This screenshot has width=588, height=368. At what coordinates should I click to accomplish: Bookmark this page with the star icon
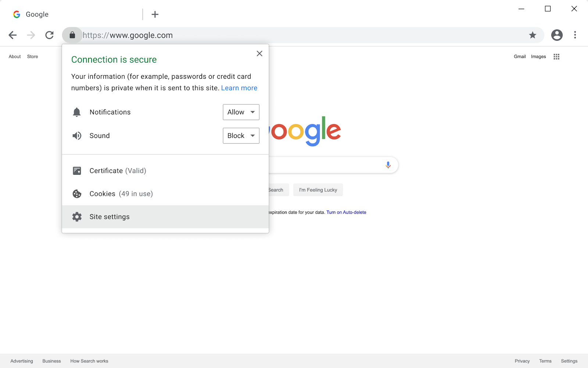point(533,35)
